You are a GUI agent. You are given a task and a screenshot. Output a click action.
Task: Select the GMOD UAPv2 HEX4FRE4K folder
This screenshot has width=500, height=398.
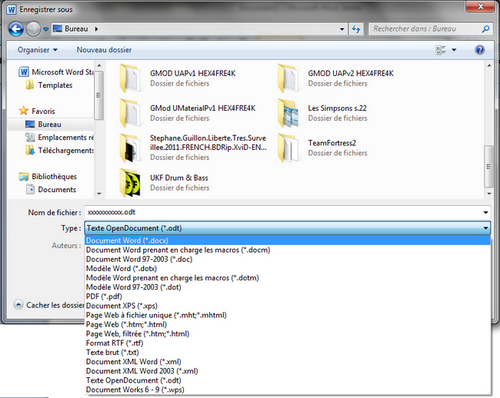336,78
